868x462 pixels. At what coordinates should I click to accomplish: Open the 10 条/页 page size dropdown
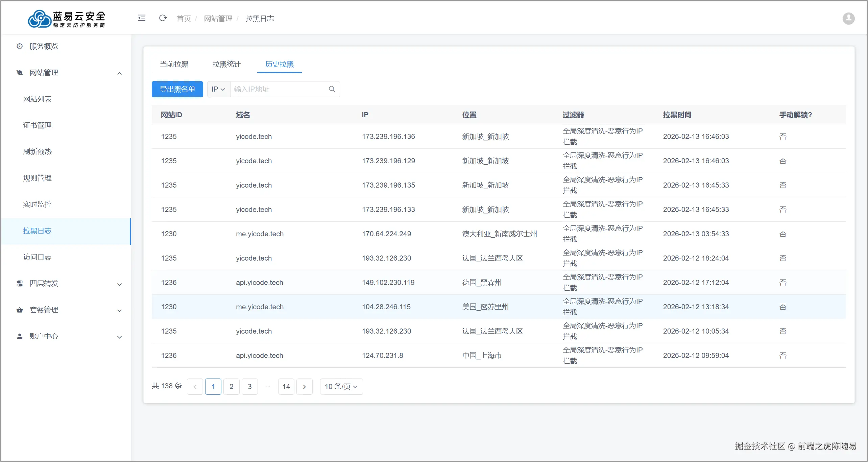coord(341,387)
